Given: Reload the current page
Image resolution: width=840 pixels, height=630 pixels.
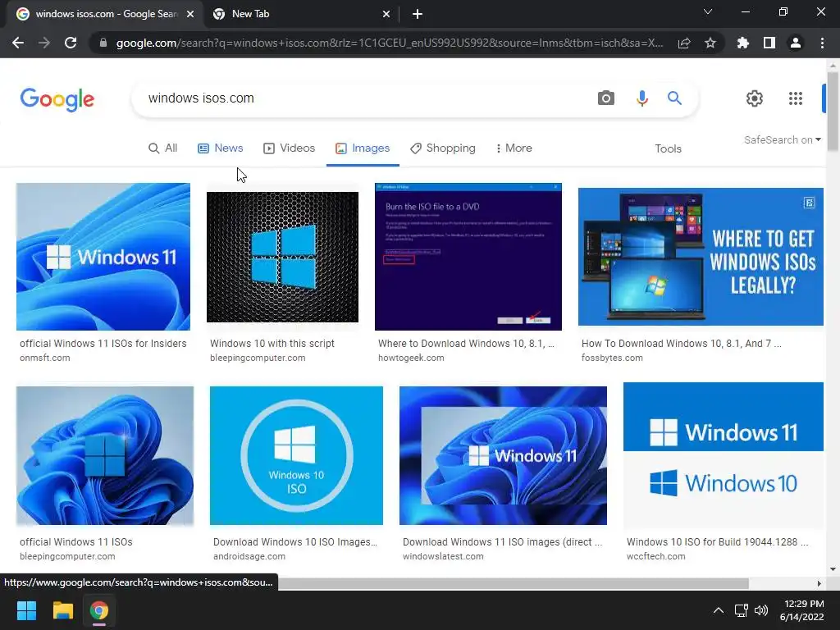Looking at the screenshot, I should coord(71,43).
